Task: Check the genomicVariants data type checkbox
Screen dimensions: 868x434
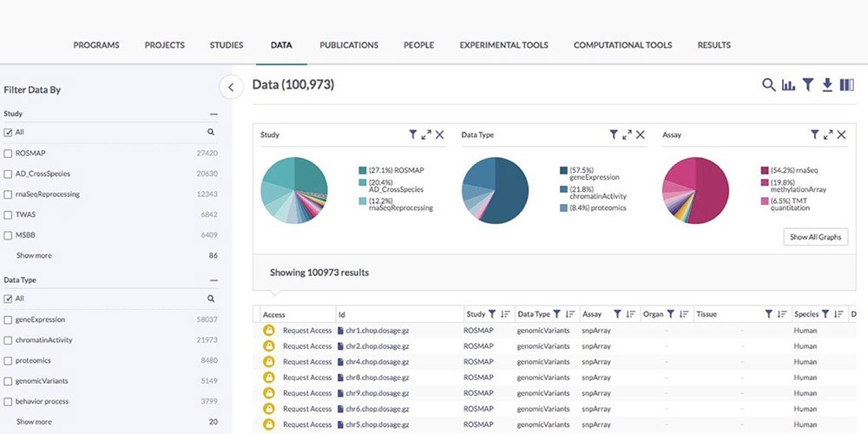Action: 8,381
